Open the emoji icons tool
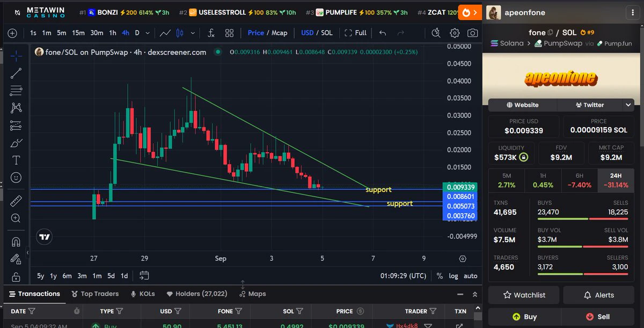The image size is (644, 328). tap(16, 177)
